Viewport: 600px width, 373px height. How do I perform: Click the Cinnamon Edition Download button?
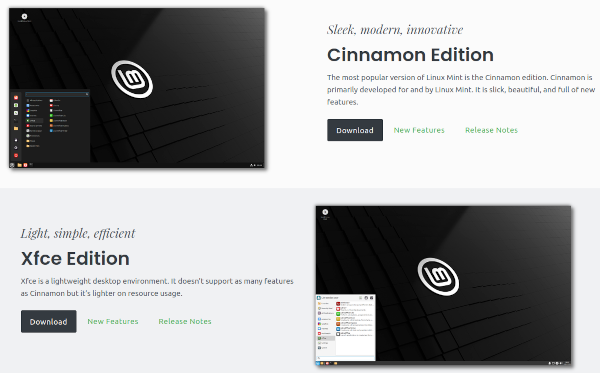pos(355,130)
